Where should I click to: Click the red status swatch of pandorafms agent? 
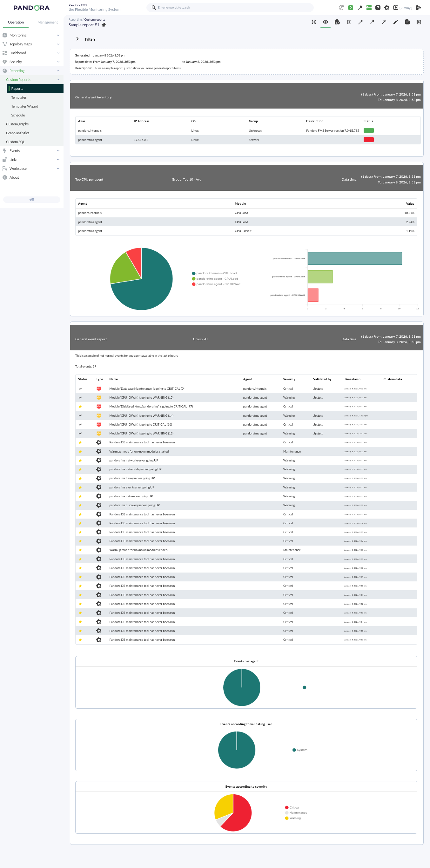point(368,140)
